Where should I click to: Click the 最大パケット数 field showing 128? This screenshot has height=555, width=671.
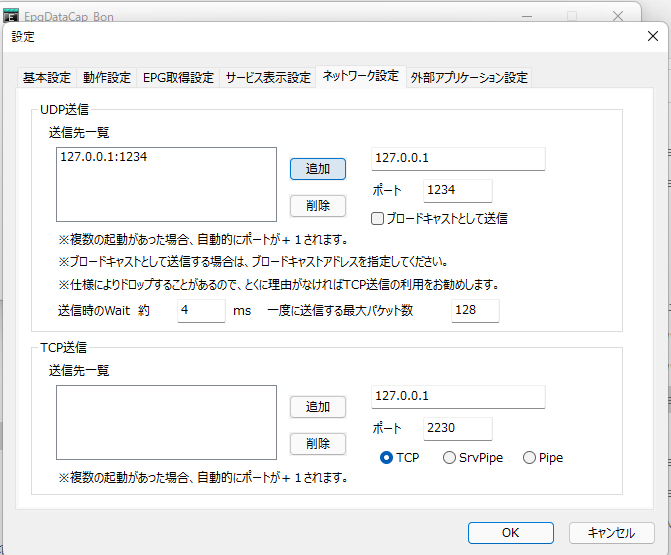475,311
